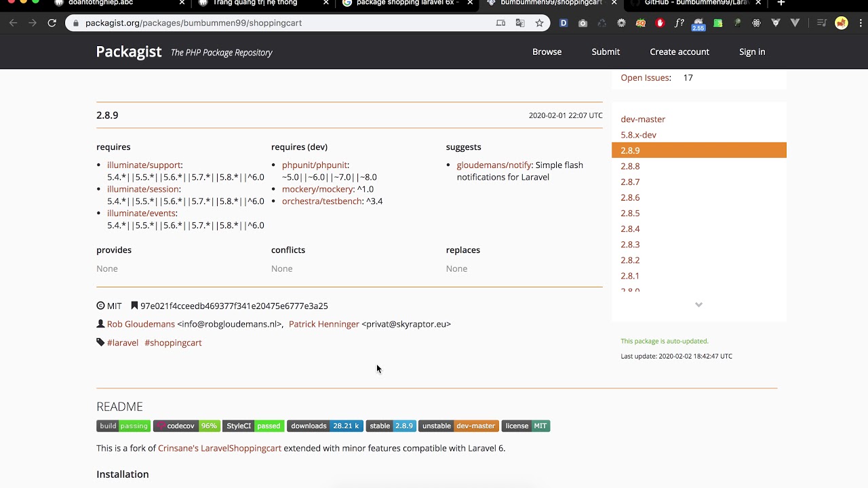Bookmark this page with the star icon

[539, 23]
